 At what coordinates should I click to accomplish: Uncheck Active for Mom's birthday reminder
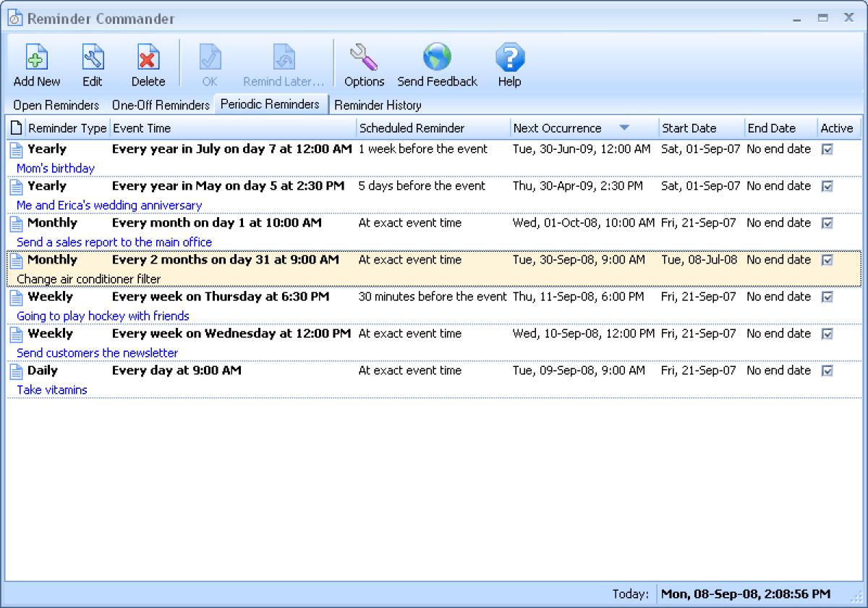coord(827,149)
